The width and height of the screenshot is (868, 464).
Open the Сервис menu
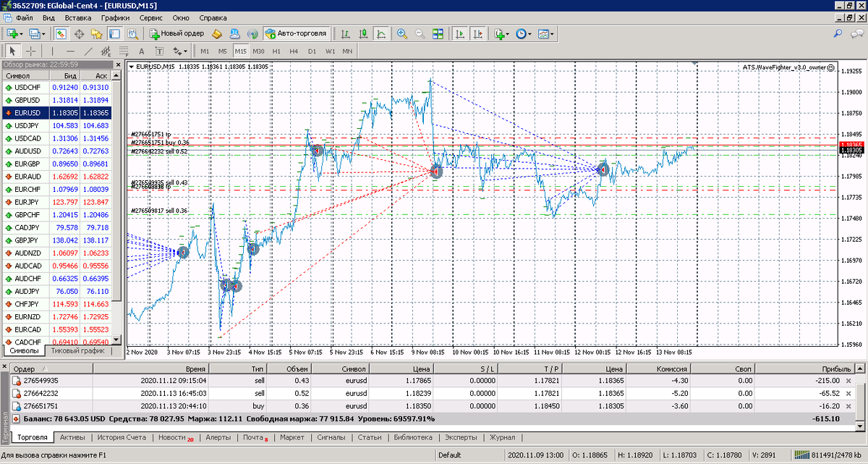coord(151,17)
